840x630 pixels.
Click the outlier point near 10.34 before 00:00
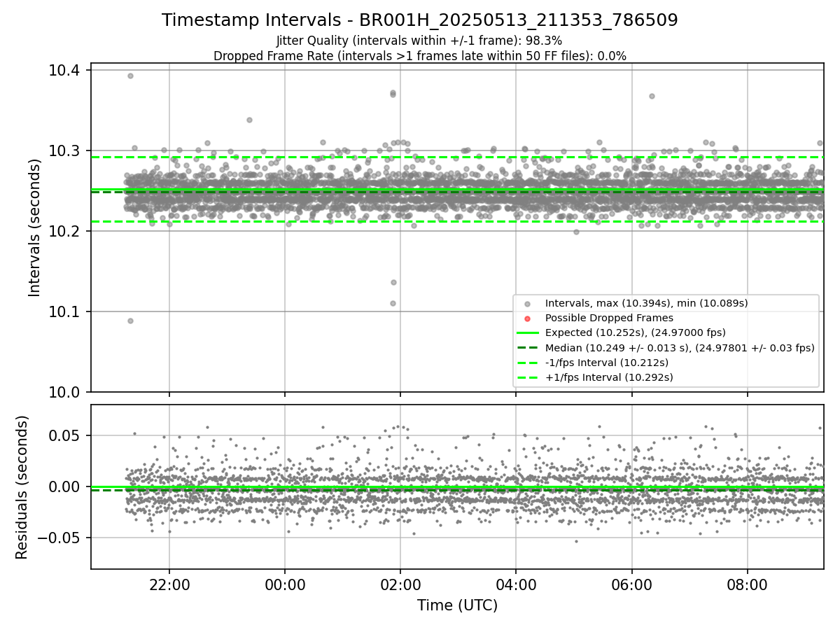pos(249,120)
